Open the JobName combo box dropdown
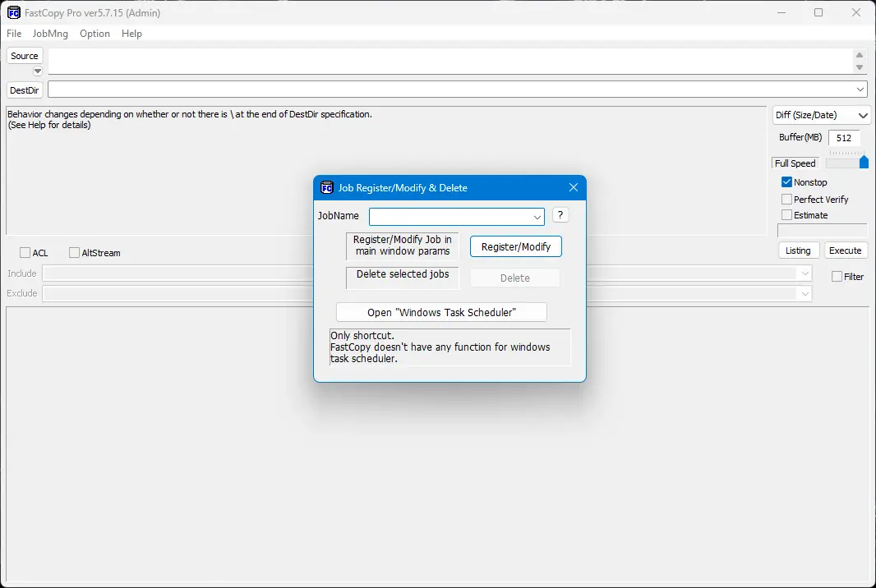Screen dimensions: 876x588 pos(537,217)
